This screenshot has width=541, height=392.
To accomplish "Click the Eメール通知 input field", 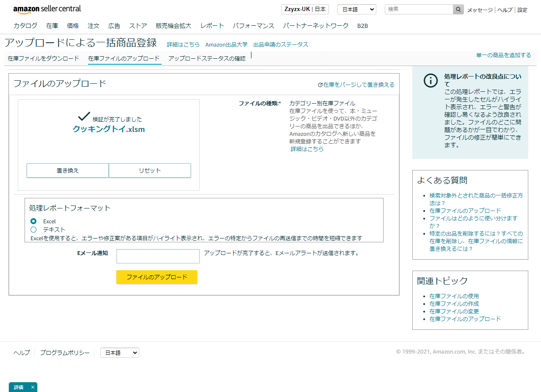I will click(158, 256).
